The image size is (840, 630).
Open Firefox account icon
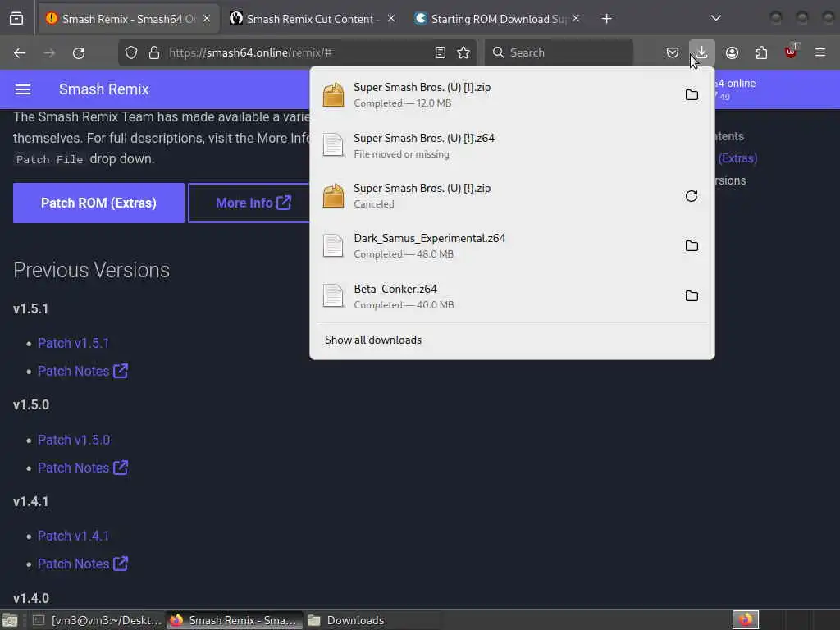click(x=732, y=52)
